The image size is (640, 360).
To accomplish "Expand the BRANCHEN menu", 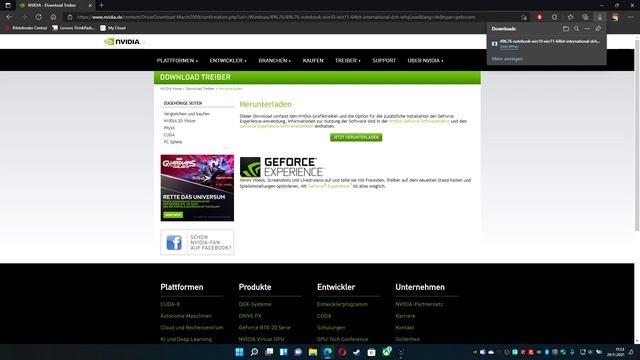I will pos(274,60).
